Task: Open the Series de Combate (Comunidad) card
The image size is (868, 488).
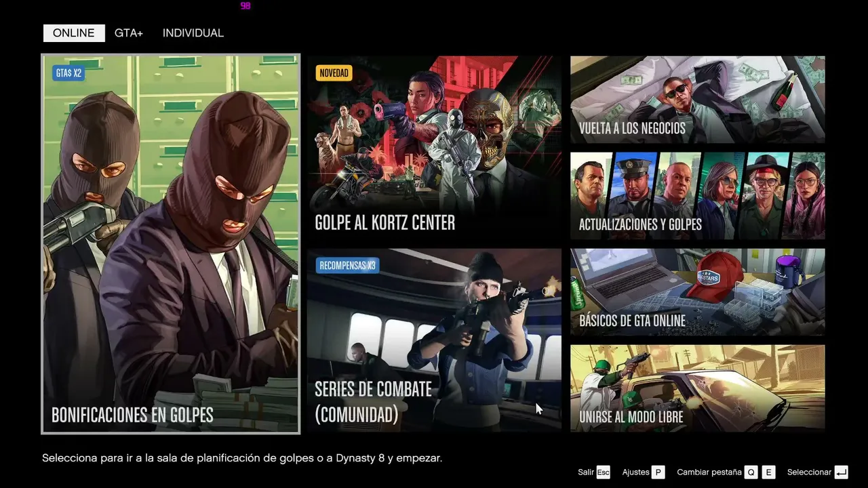Action: [434, 340]
